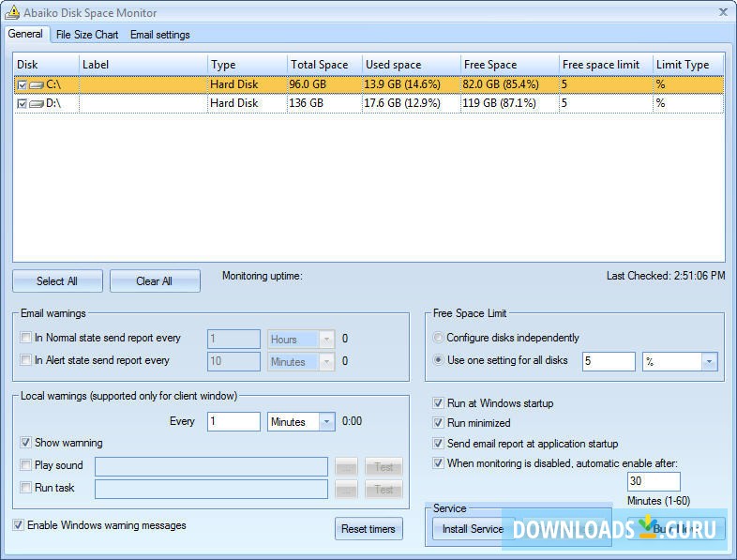The width and height of the screenshot is (737, 560).
Task: Open the Local warnings Minutes dropdown
Action: tap(326, 422)
